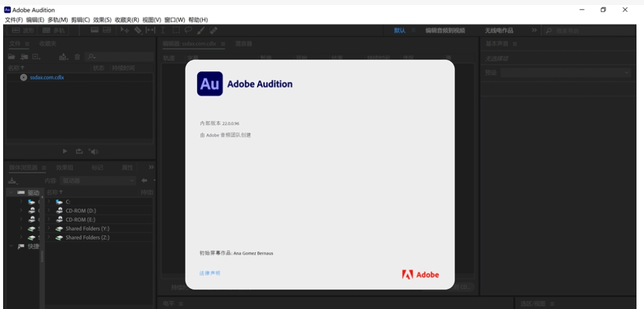Show hidden tabs in the Media Browser panel group
Viewport: 644px width, 309px height.
(x=151, y=167)
